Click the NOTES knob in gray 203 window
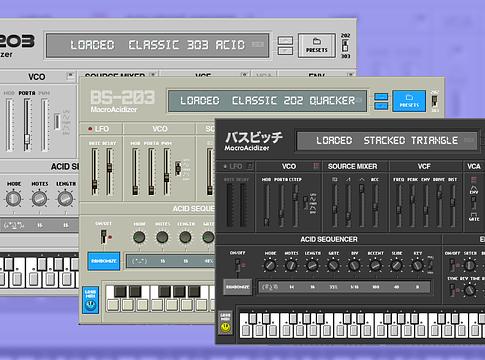The height and width of the screenshot is (360, 485). tap(40, 199)
